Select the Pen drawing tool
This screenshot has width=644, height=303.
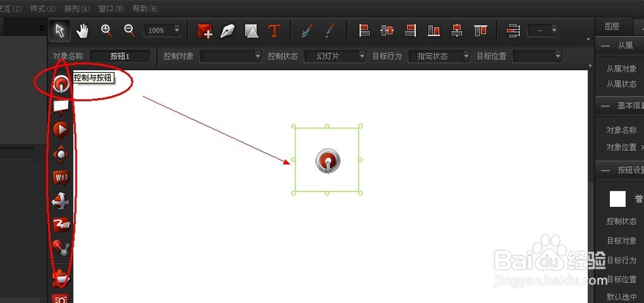(227, 31)
